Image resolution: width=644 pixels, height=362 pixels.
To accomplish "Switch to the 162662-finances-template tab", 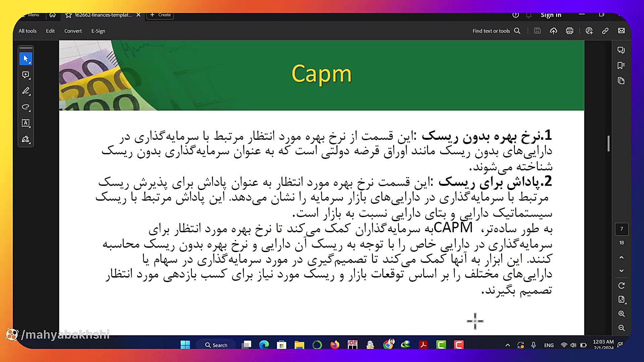I will tap(103, 15).
